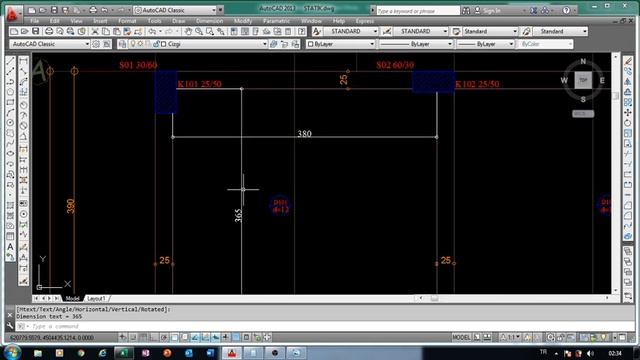
Task: Select the Circle draw tool
Action: (x=11, y=123)
